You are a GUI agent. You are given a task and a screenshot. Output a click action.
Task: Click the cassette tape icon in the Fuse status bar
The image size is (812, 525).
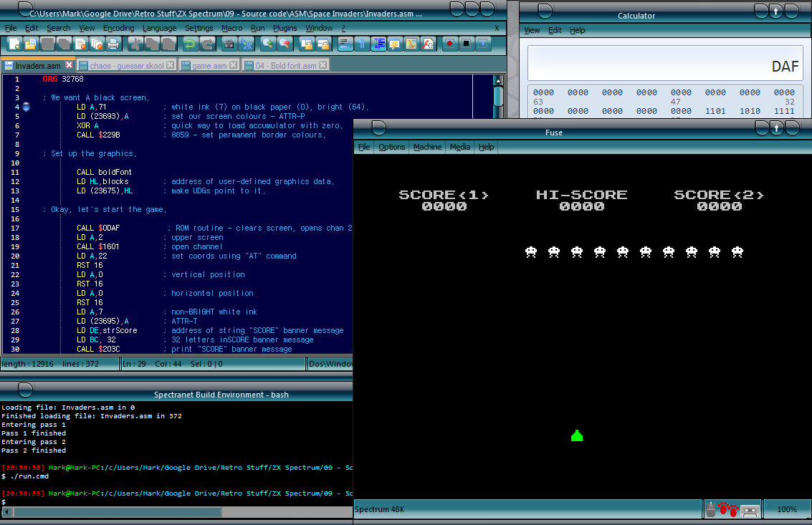coord(749,509)
